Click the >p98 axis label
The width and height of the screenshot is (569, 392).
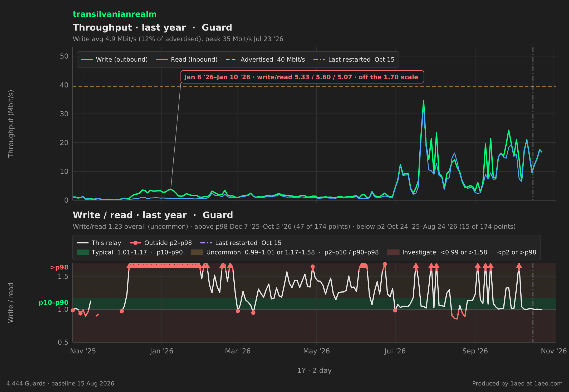pos(59,267)
